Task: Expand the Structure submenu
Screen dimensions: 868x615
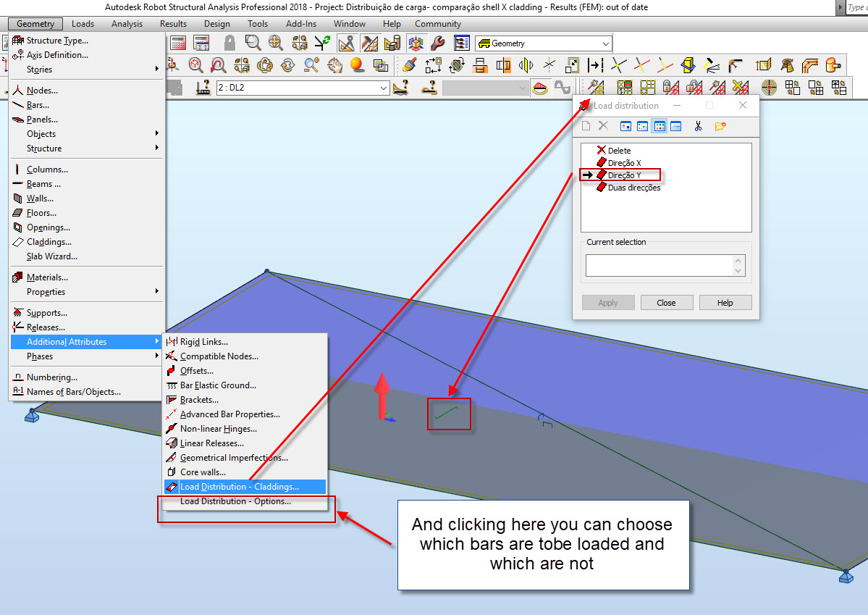Action: click(87, 148)
